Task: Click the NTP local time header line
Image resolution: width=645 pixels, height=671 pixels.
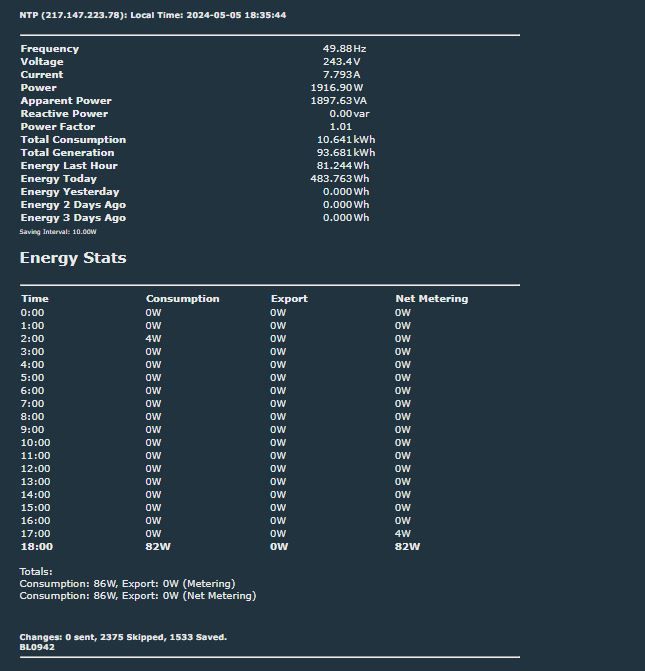Action: click(153, 15)
